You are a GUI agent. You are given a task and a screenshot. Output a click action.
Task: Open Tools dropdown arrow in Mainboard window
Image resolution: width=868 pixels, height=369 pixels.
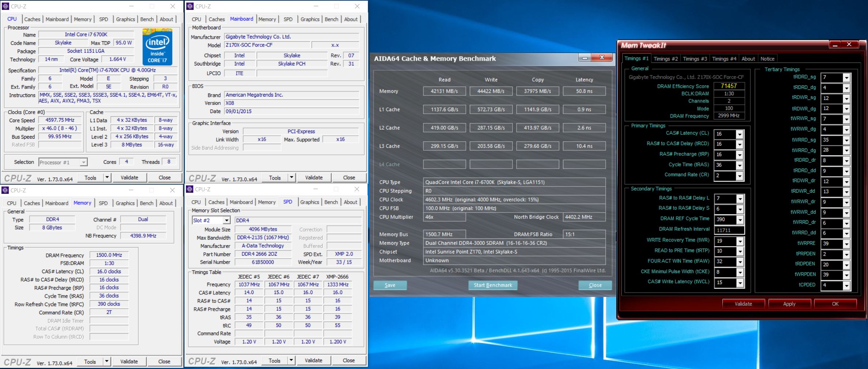(x=292, y=177)
